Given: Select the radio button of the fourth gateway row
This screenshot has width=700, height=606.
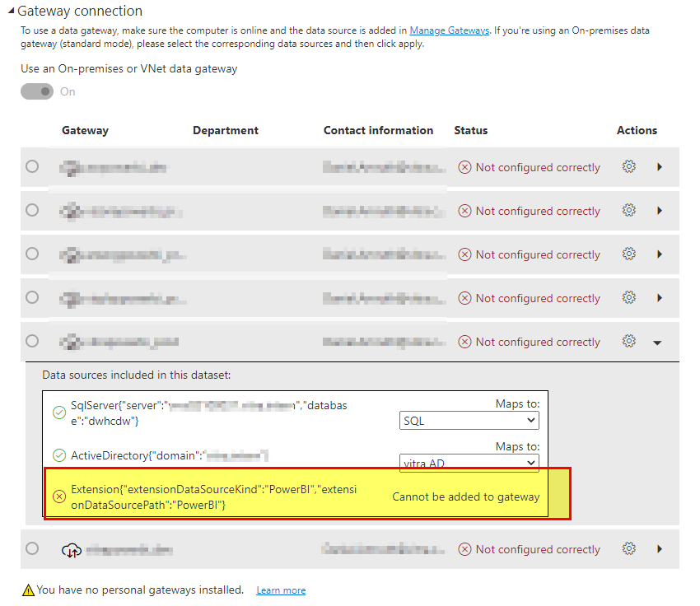Looking at the screenshot, I should coord(32,297).
